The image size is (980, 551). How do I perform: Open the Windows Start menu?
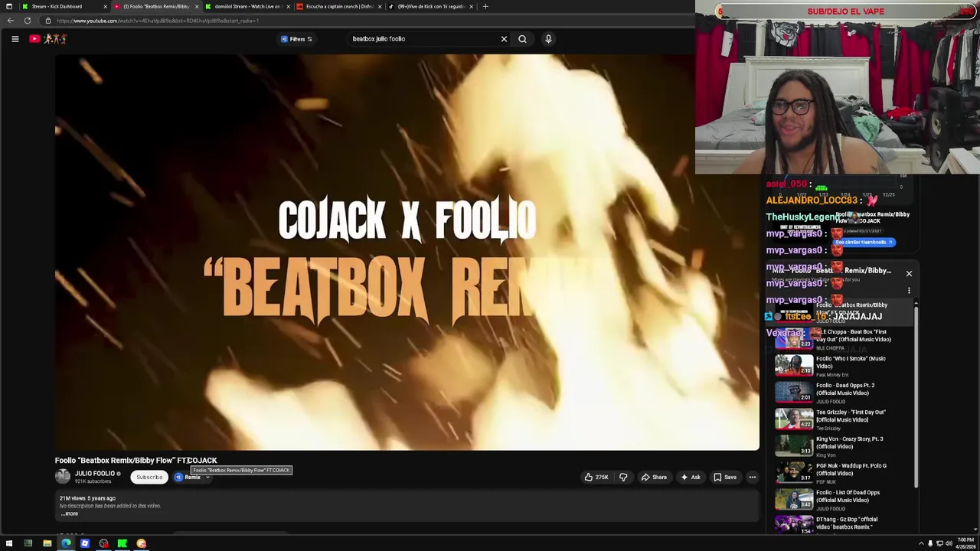[x=9, y=543]
